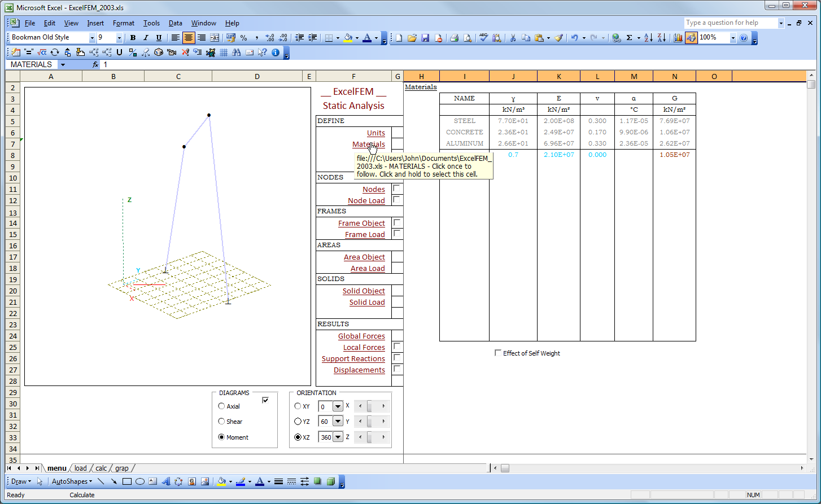Select the Line drawing tool
The width and height of the screenshot is (821, 504).
tap(101, 481)
